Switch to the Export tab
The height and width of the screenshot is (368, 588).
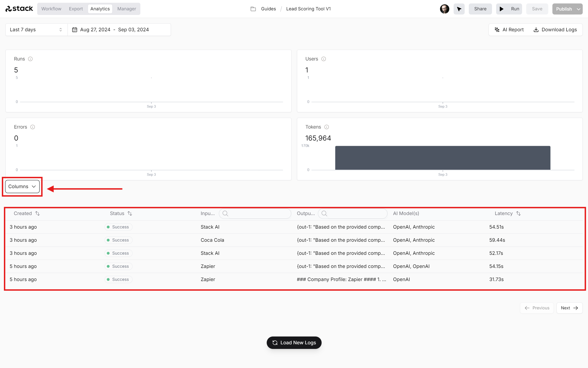(76, 9)
